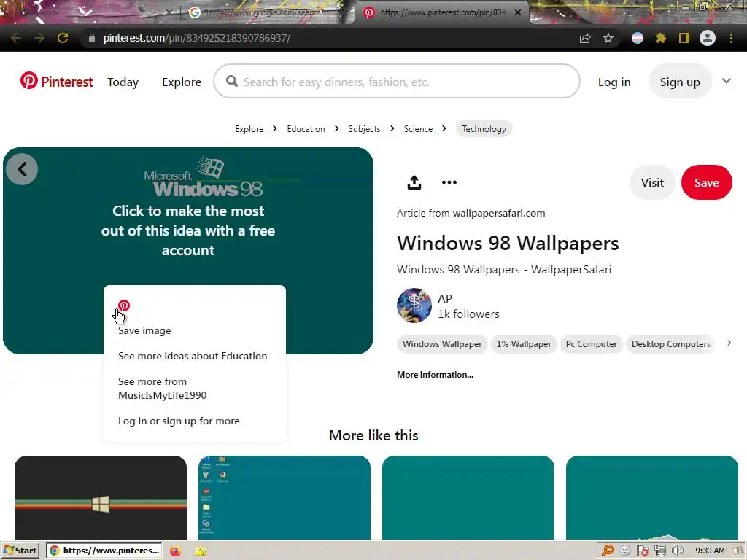Choose Log in or sign up for more

(179, 421)
